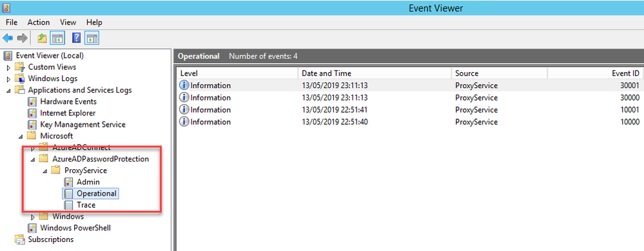Click the Event Viewer (Local) root icon
This screenshot has height=251, width=644.
(8, 56)
